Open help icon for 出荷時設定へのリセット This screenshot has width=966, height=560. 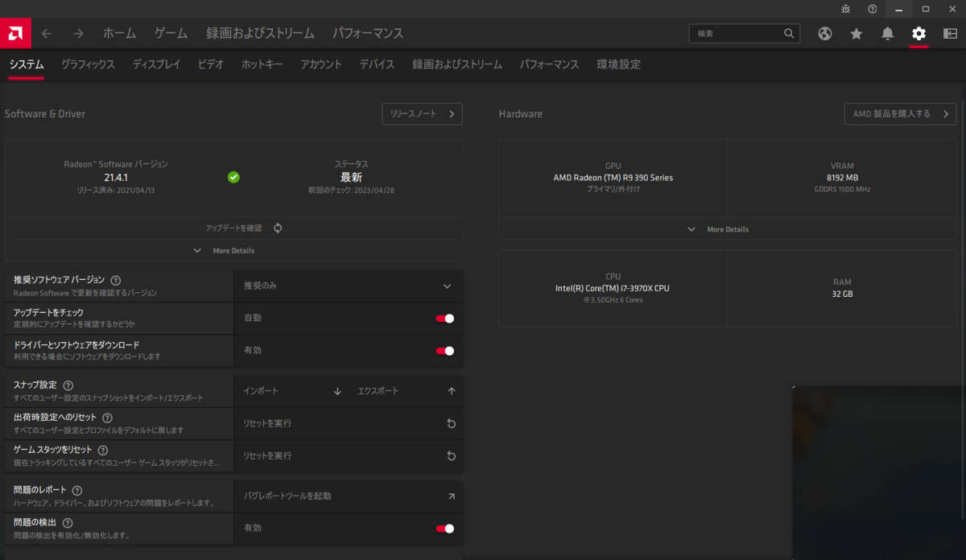tap(107, 418)
